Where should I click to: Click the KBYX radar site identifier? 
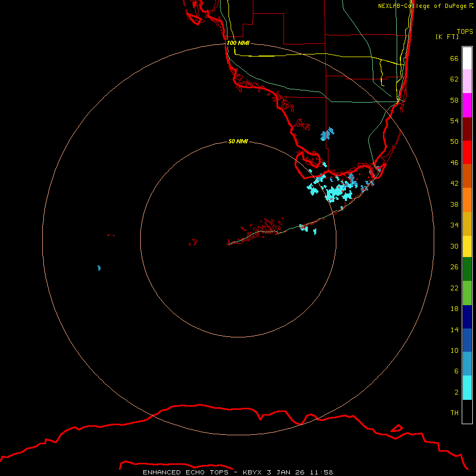[x=252, y=472]
